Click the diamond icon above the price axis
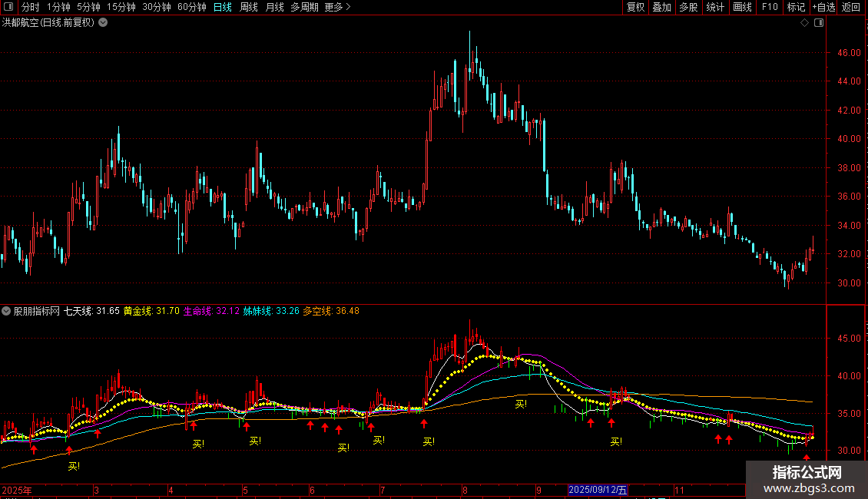Image resolution: width=868 pixels, height=499 pixels. 804,23
